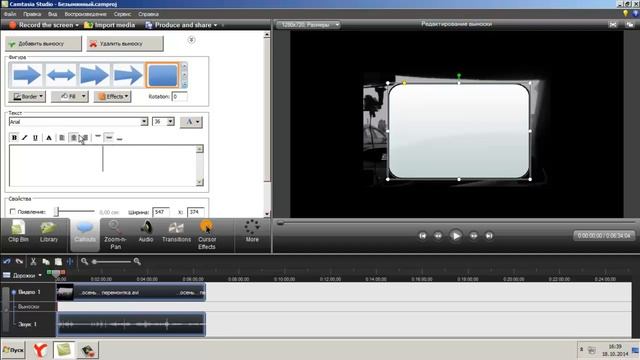
Task: Click the undo icon on timeline toolbar
Action: point(7,262)
